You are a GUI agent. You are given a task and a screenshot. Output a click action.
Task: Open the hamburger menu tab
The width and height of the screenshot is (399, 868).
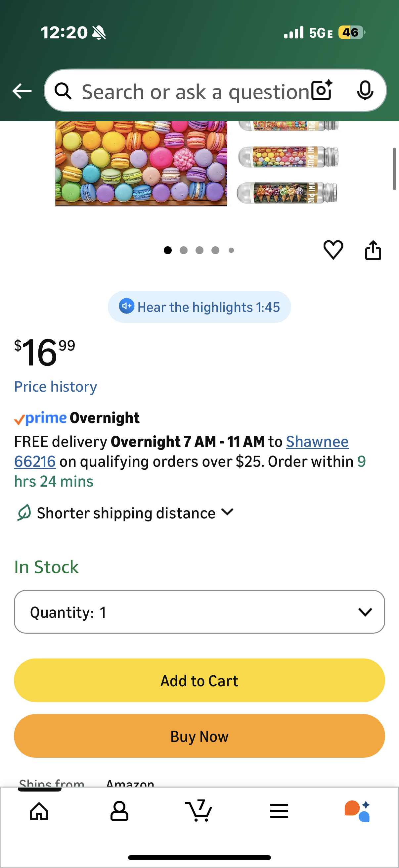(x=279, y=811)
